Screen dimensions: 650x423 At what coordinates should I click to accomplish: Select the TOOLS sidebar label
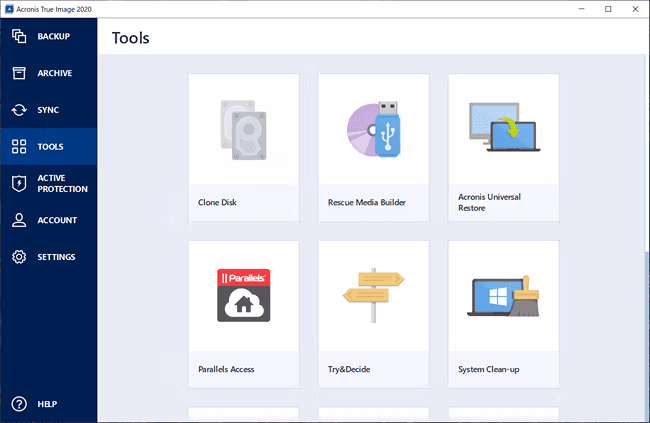[50, 147]
